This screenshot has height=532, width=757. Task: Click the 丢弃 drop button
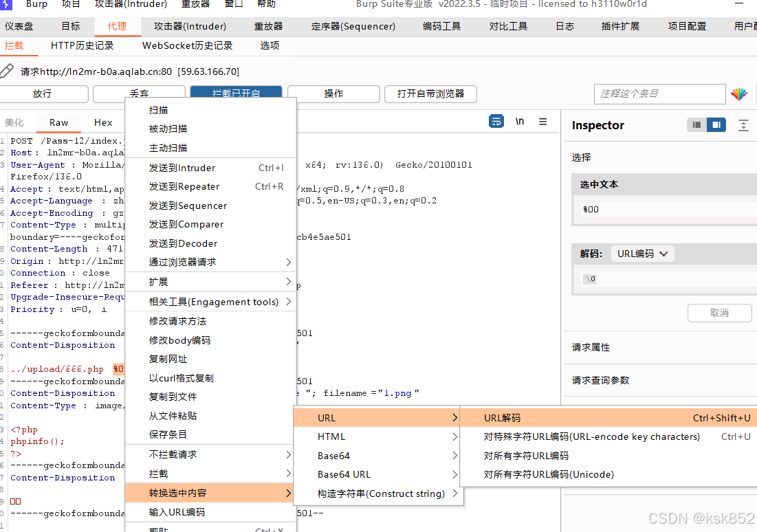point(139,91)
